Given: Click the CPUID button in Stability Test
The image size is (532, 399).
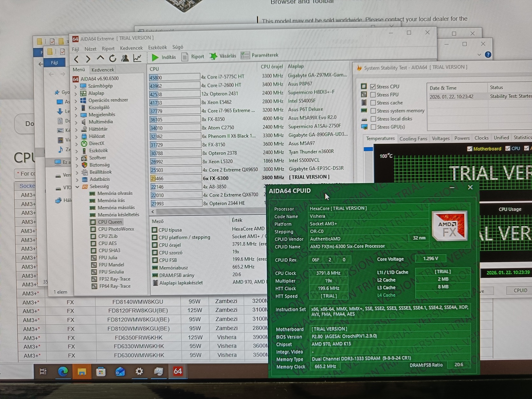Looking at the screenshot, I should click(520, 290).
